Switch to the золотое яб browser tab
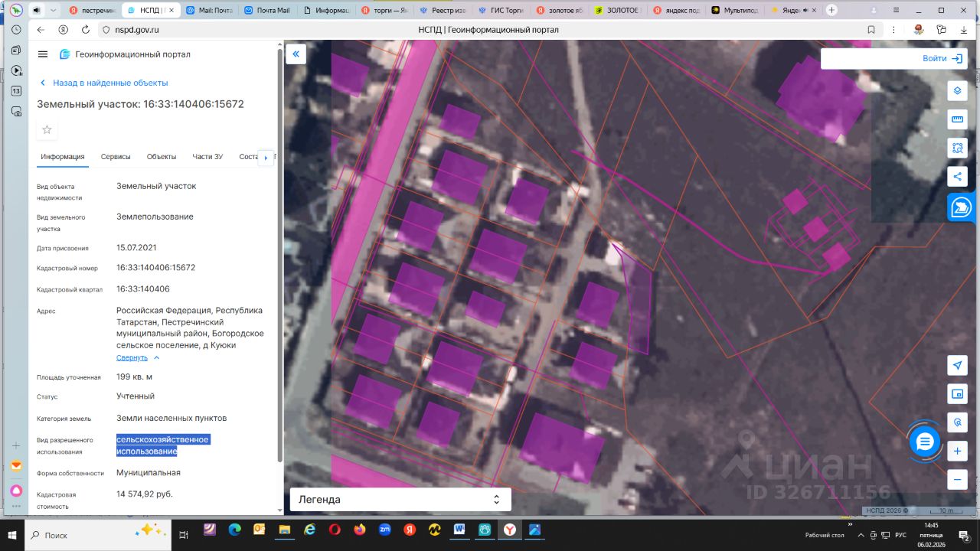 560,10
